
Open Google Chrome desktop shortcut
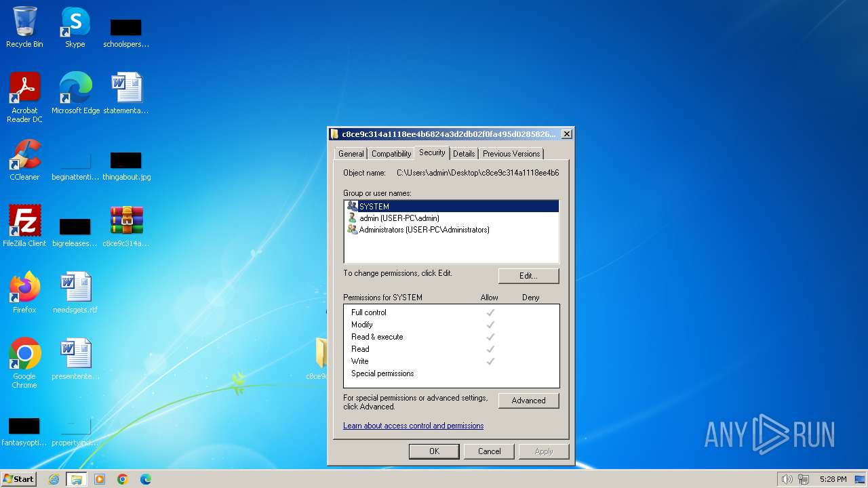coord(24,363)
